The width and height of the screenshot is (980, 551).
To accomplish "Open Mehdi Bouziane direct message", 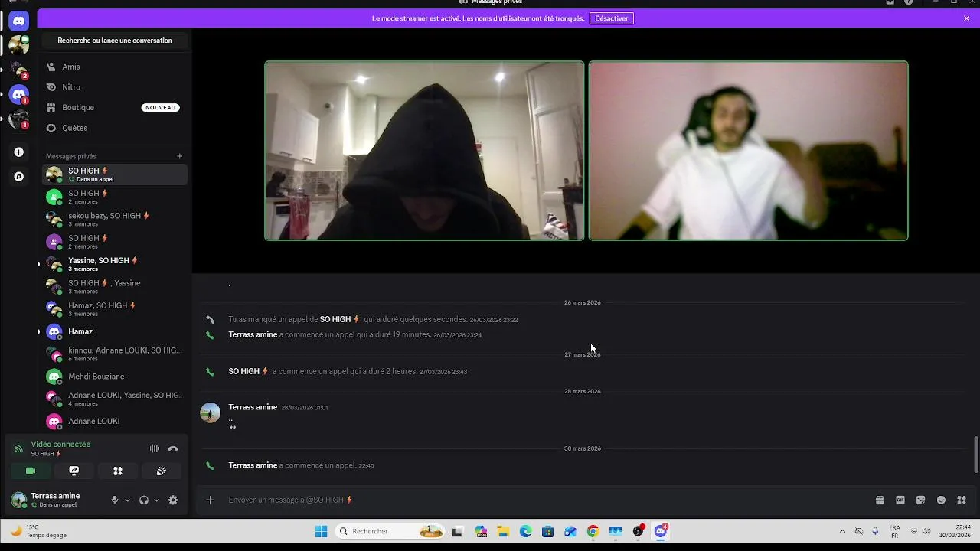I will (x=115, y=377).
